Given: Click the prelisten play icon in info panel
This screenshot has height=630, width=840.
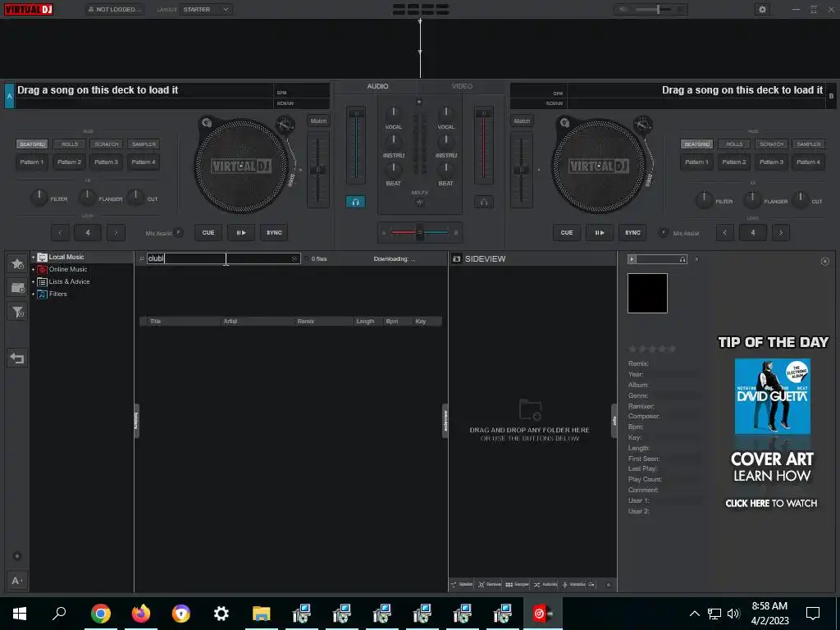Looking at the screenshot, I should tap(632, 259).
